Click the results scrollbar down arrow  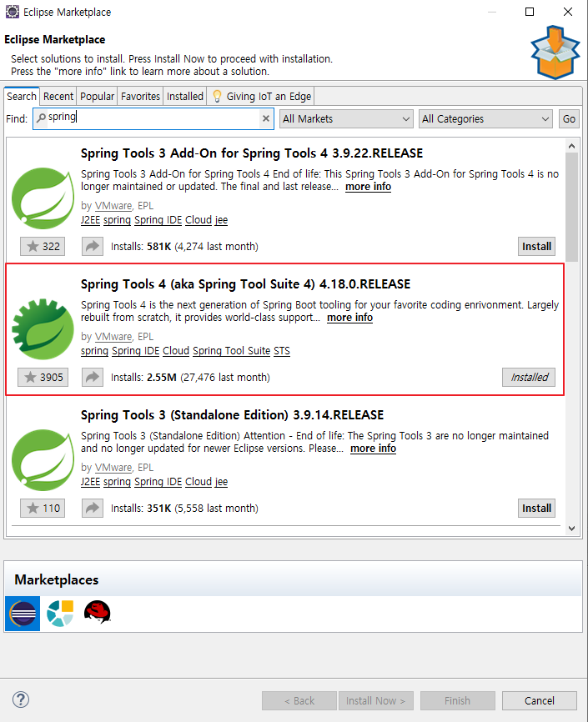572,528
